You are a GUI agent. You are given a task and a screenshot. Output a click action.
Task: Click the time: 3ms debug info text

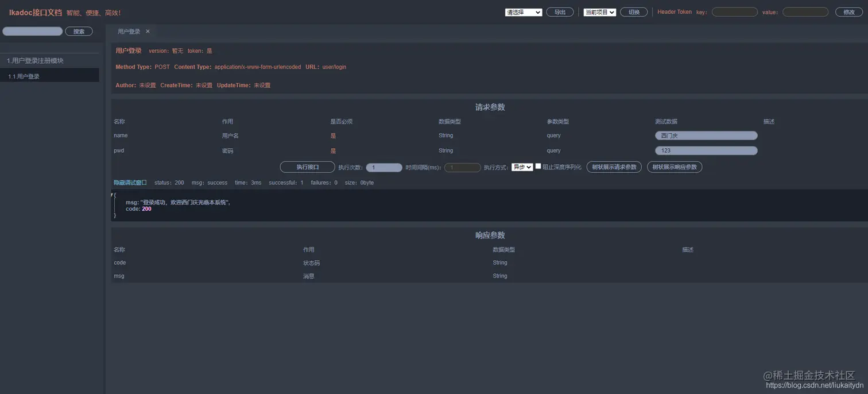[x=248, y=183]
